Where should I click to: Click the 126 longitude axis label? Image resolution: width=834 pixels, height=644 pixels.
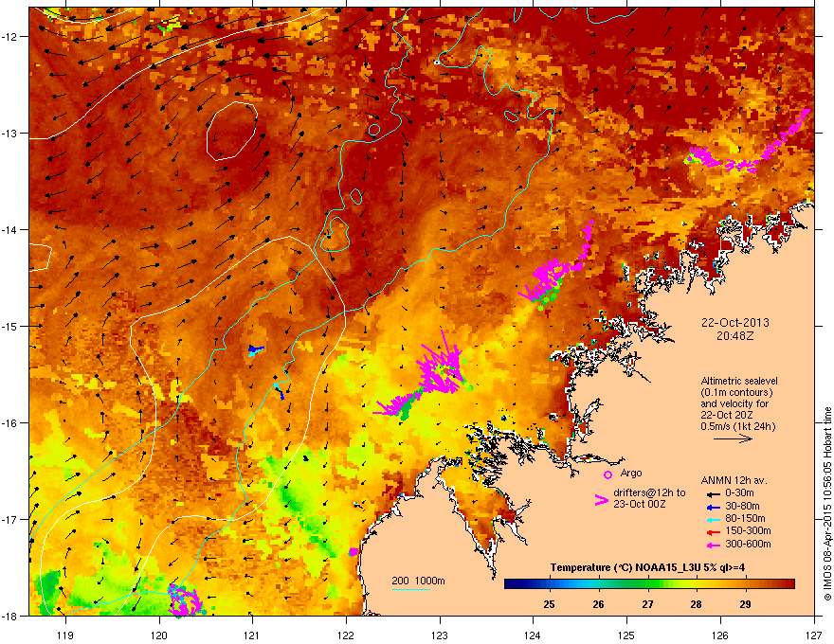720,635
